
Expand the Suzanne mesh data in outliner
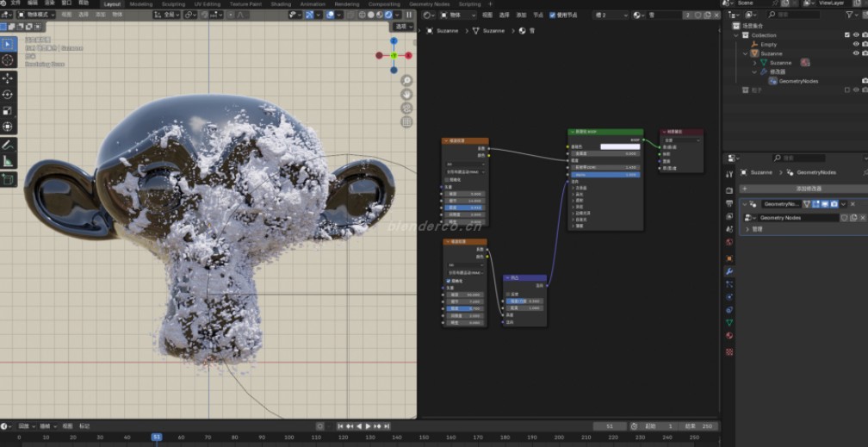tap(754, 63)
